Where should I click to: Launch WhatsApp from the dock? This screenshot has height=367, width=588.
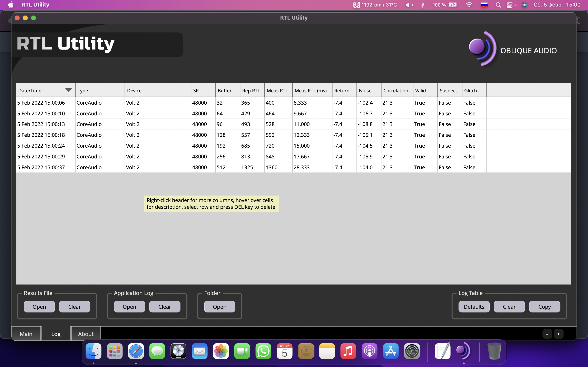[x=263, y=351]
